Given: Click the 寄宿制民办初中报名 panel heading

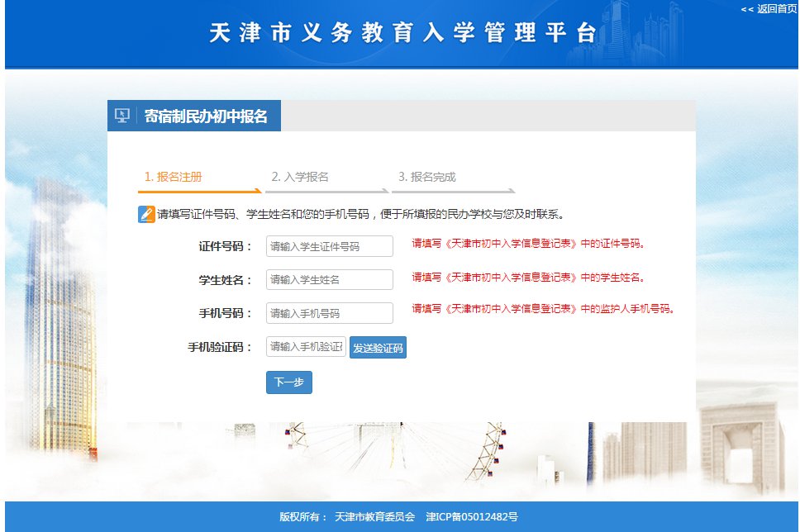Looking at the screenshot, I should point(206,116).
